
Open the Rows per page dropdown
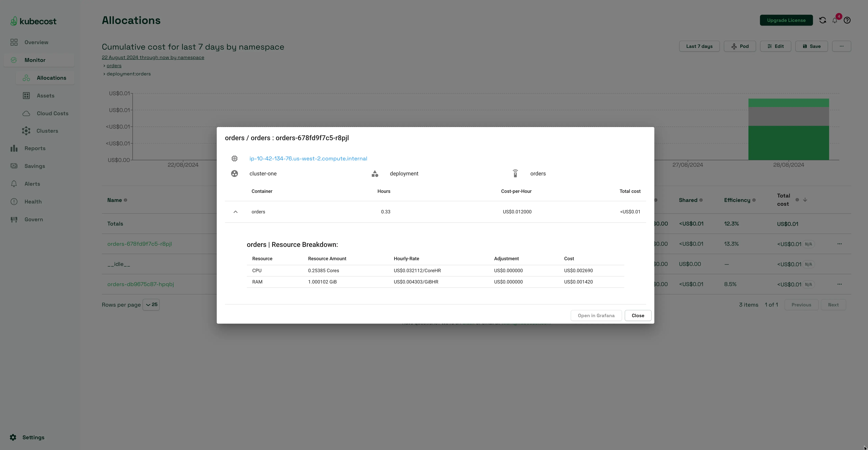(151, 305)
